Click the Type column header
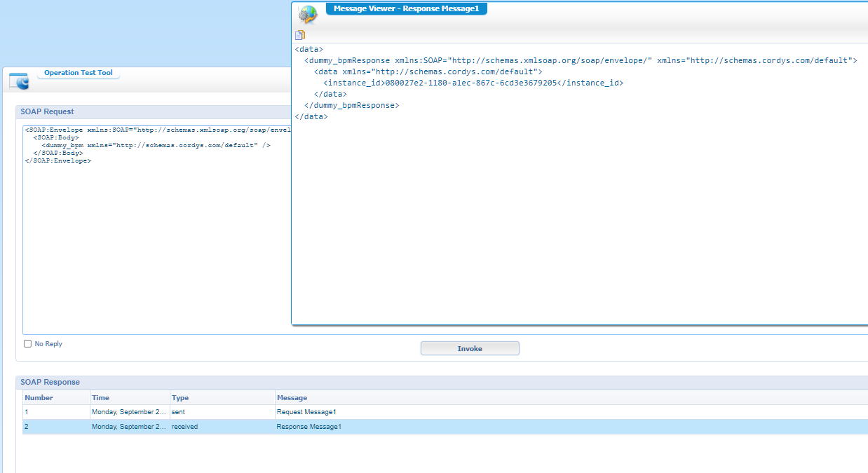Image resolution: width=868 pixels, height=473 pixels. point(180,397)
